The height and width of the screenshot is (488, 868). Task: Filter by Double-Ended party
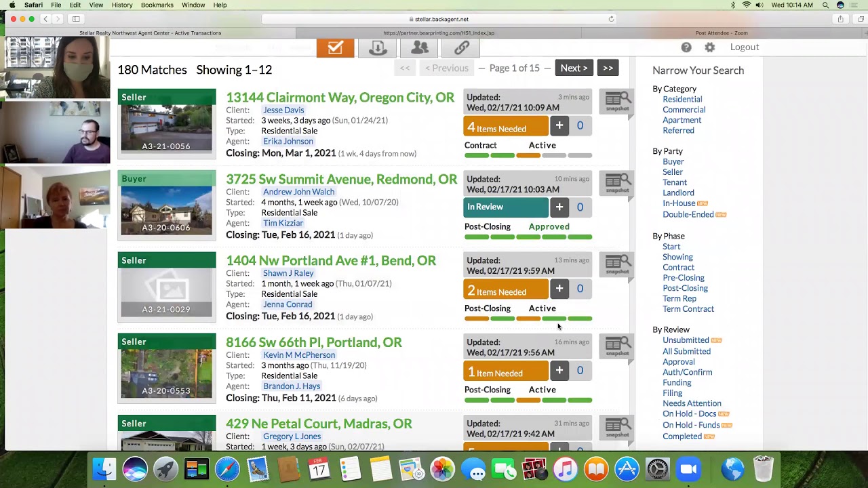[688, 214]
